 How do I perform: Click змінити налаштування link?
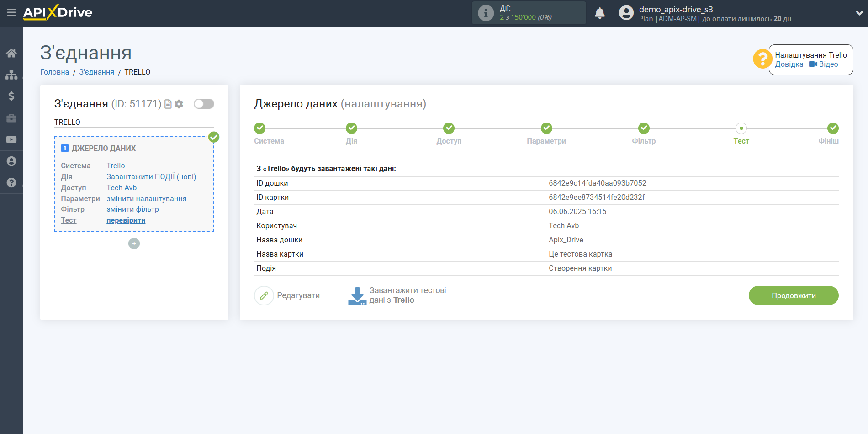[x=147, y=198]
